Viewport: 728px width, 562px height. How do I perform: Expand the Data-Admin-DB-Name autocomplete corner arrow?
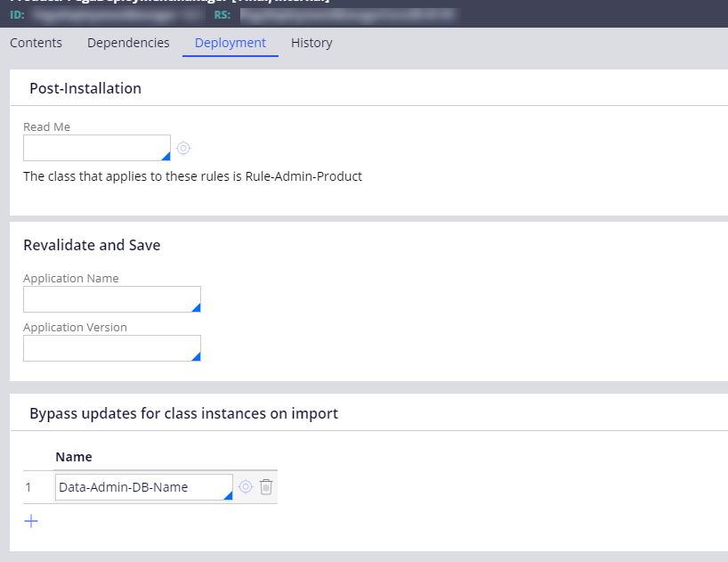(x=228, y=495)
